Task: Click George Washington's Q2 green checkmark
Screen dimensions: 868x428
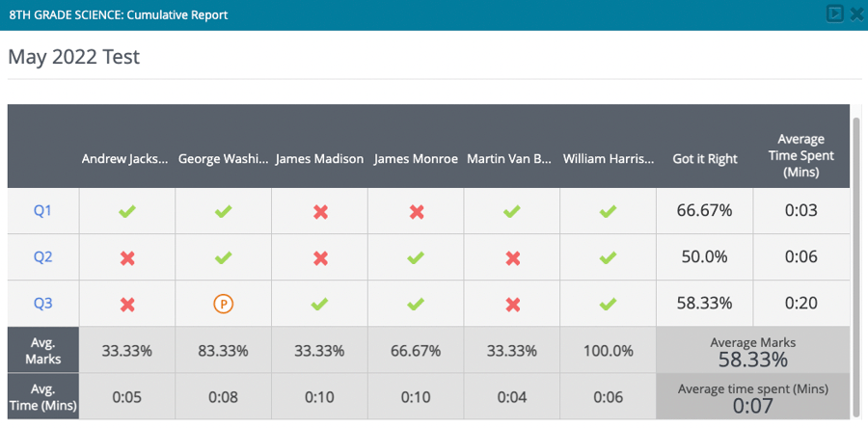Action: [x=223, y=257]
